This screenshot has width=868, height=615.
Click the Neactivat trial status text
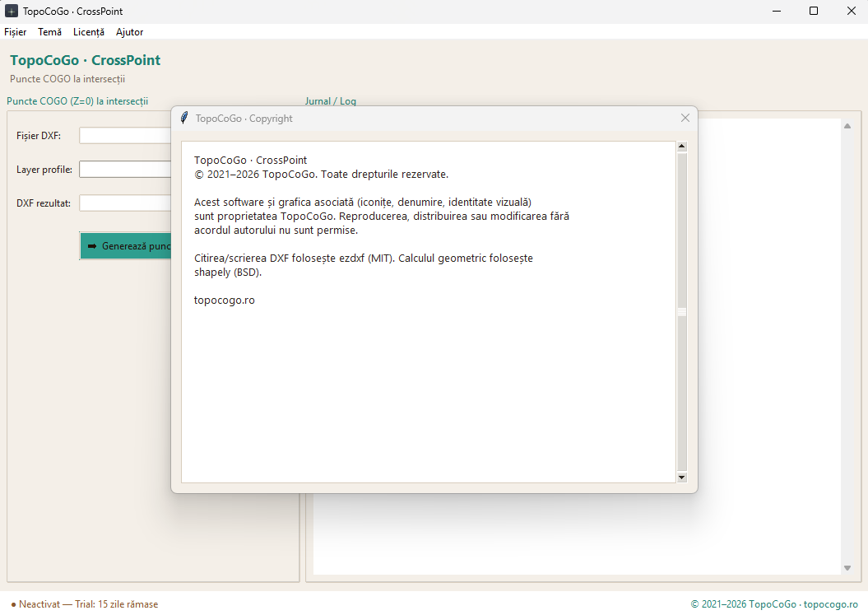pos(84,604)
